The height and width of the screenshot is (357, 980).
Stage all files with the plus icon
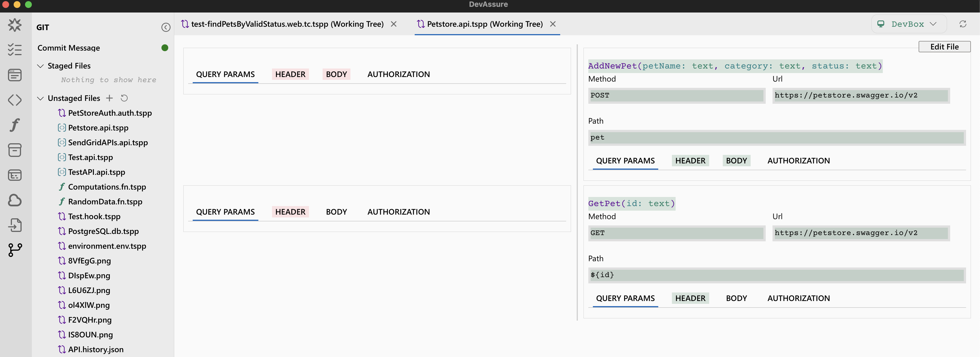[x=109, y=98]
